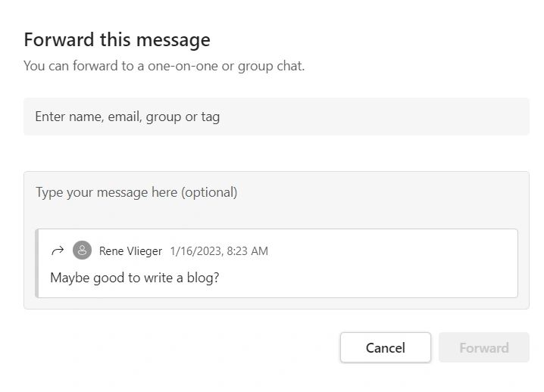Click gray padding below the quoted message card
544x392 pixels.
[x=276, y=303]
